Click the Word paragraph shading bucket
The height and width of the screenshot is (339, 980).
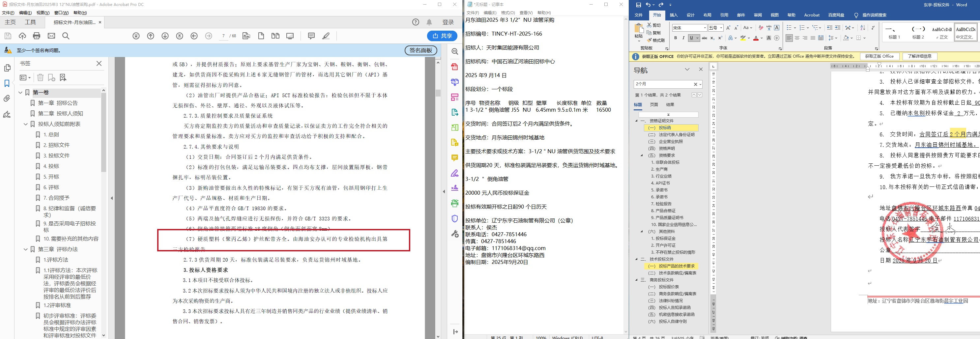(846, 38)
